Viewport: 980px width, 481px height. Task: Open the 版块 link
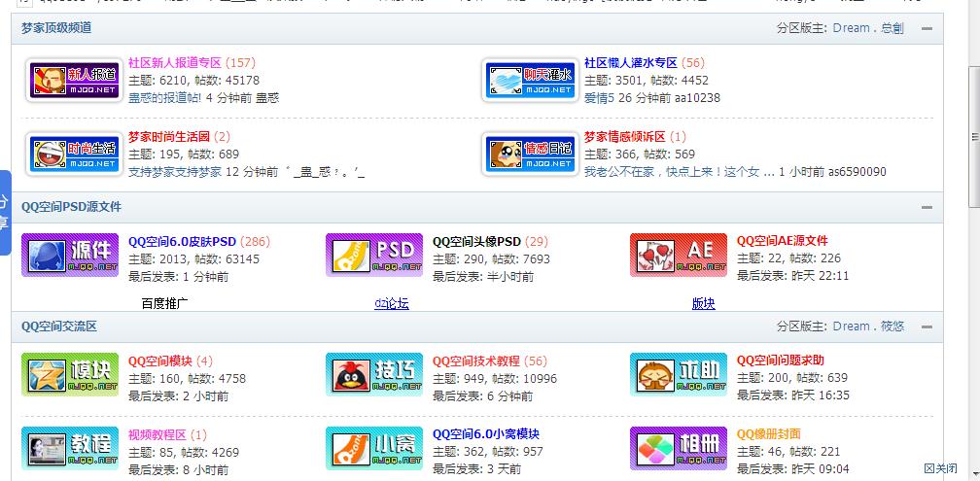704,303
